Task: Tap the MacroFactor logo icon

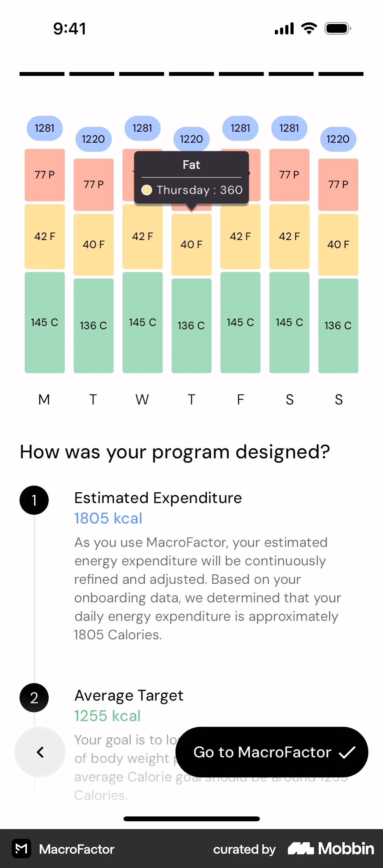Action: pos(21,849)
